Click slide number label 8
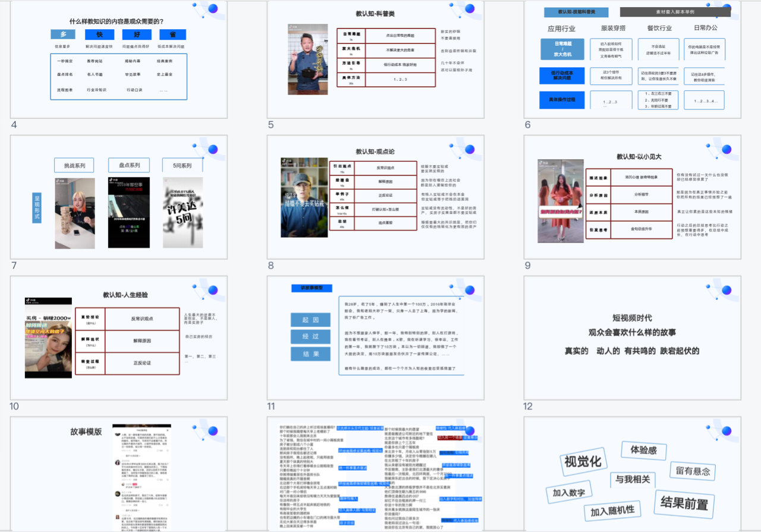 coord(271,266)
